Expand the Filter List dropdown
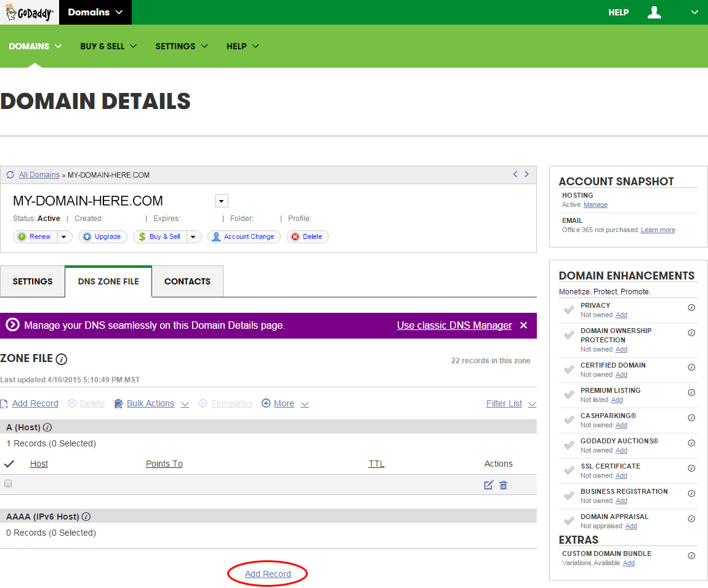This screenshot has height=588, width=708. tap(533, 404)
